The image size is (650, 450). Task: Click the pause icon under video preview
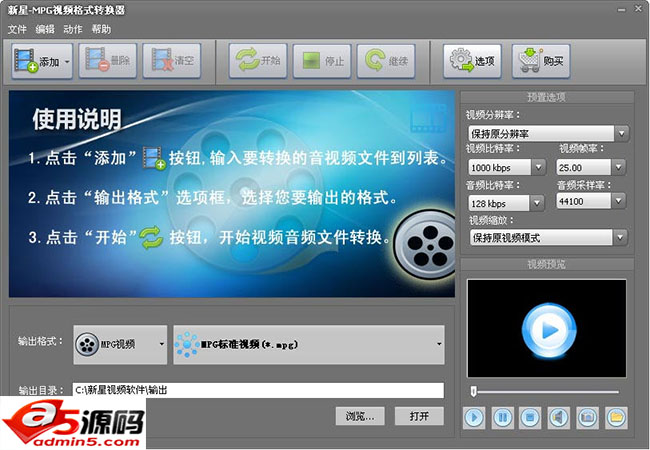[x=502, y=417]
